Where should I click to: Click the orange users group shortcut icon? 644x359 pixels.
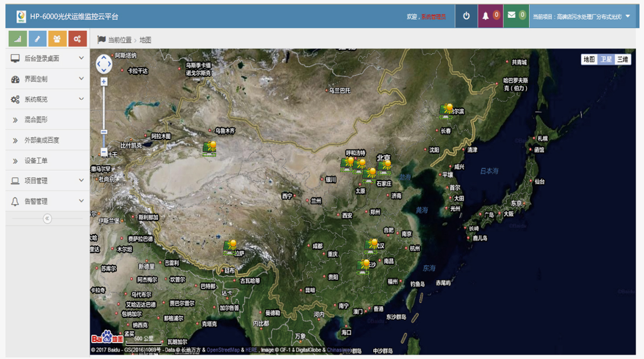coord(57,39)
